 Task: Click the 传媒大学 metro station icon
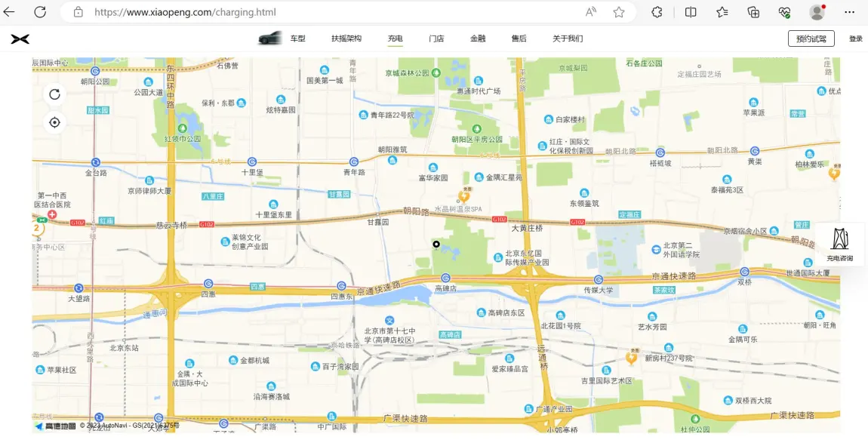(599, 279)
